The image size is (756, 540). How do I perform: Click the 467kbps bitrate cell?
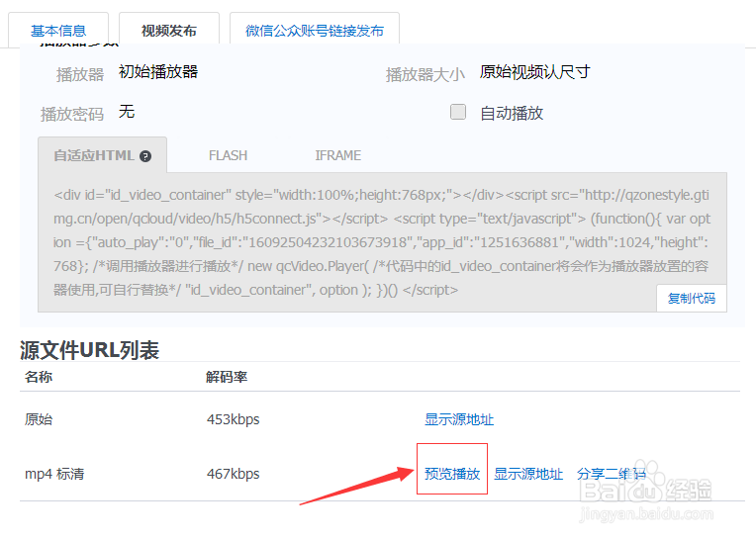[x=234, y=474]
